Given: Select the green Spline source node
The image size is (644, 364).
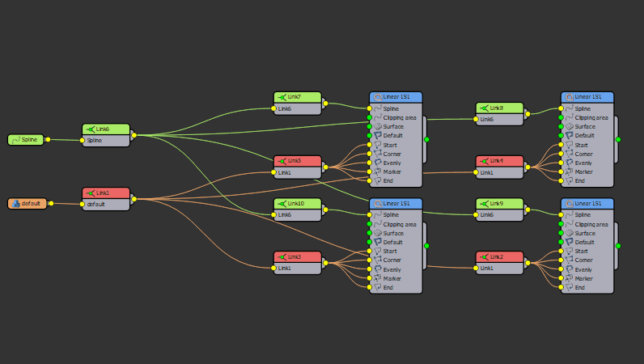Looking at the screenshot, I should (25, 139).
